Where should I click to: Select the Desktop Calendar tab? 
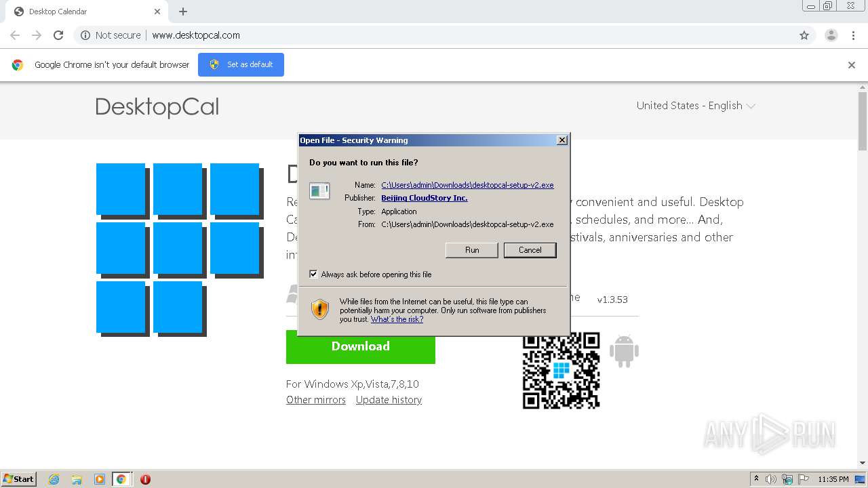tap(85, 12)
